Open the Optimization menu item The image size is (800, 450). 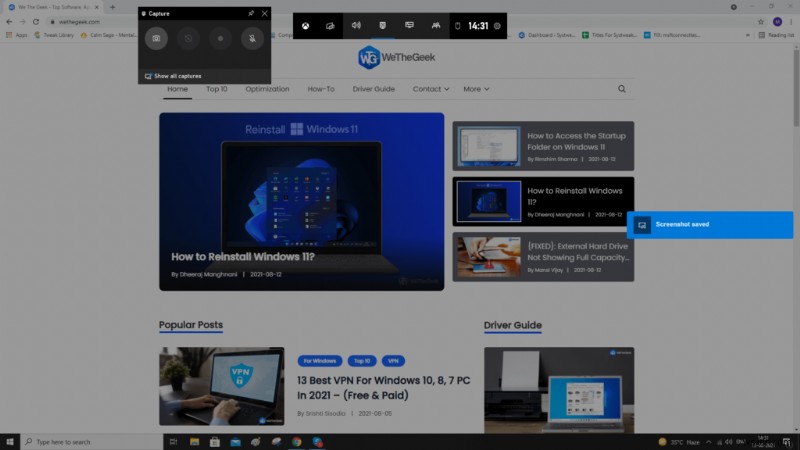(267, 89)
